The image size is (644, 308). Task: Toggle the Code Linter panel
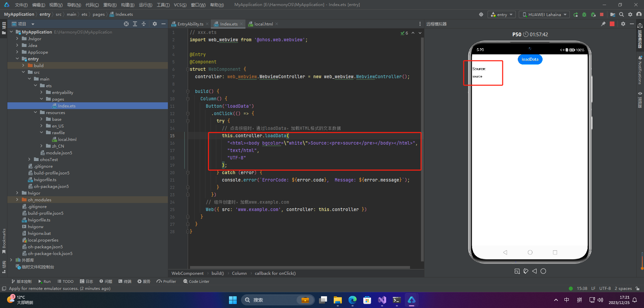pos(196,281)
